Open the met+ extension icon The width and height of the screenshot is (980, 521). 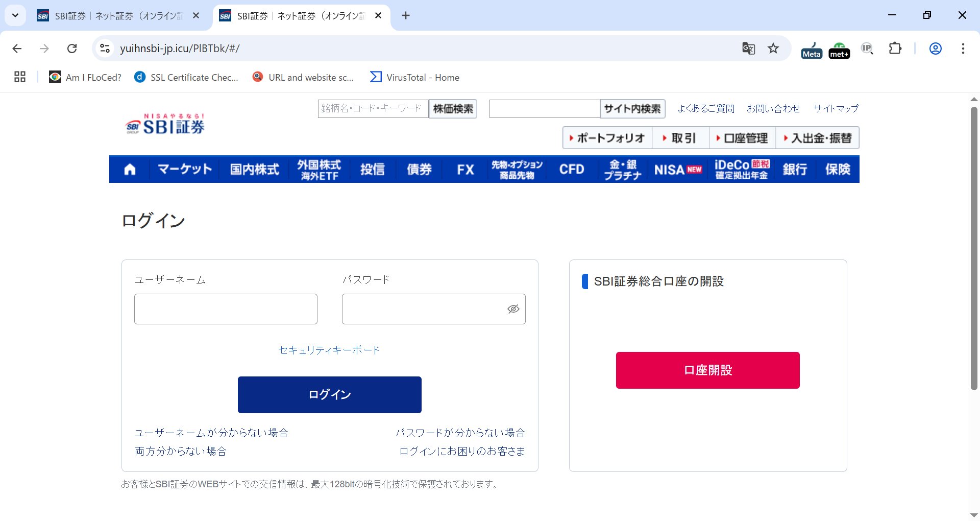839,50
